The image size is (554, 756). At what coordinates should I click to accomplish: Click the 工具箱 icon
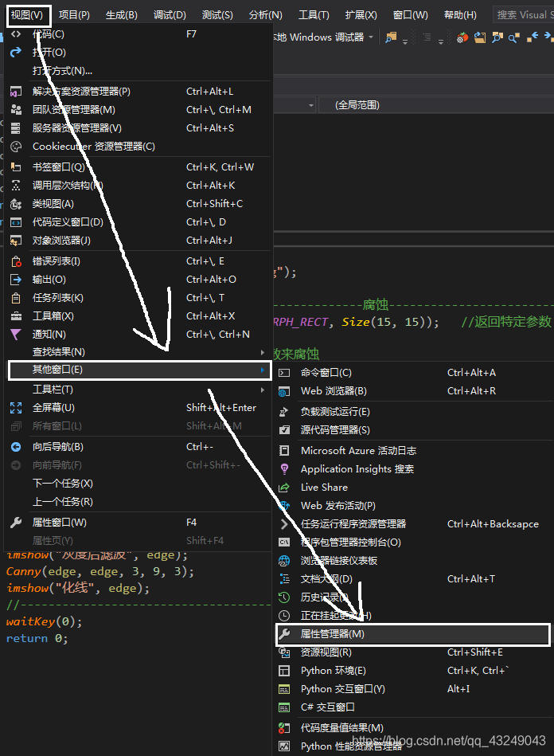(x=16, y=315)
